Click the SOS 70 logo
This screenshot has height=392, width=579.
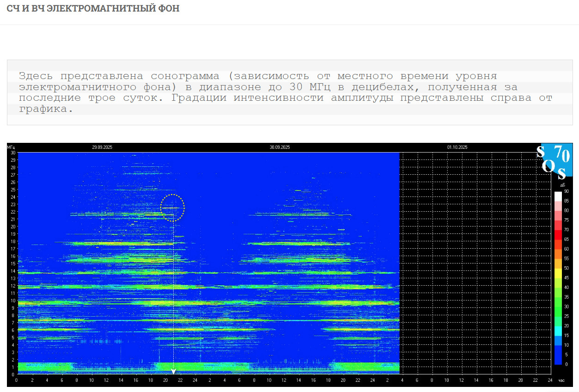556,160
